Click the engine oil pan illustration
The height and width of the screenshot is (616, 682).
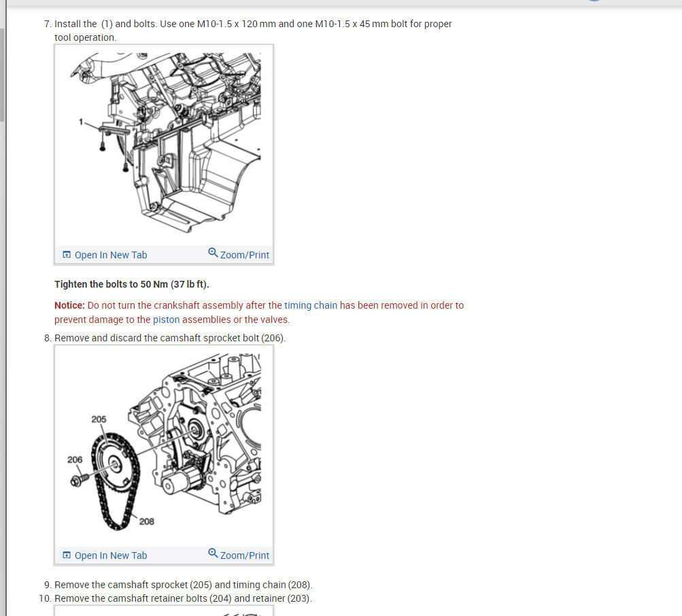(x=164, y=144)
